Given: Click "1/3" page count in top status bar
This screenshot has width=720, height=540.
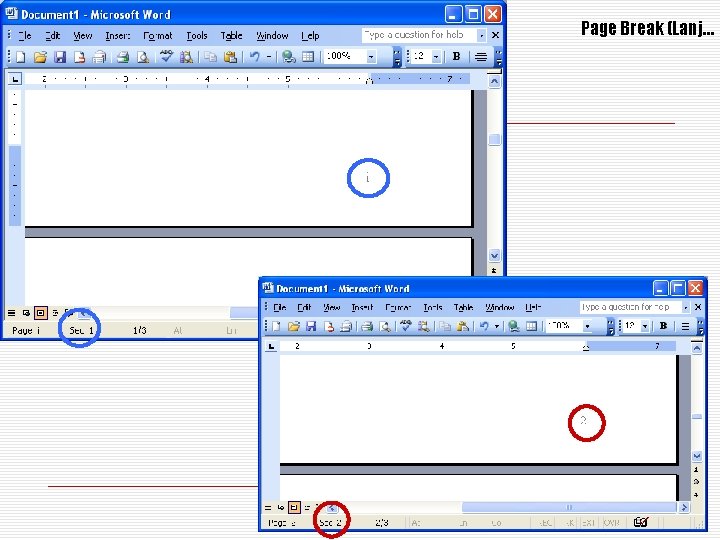Looking at the screenshot, I should (140, 331).
